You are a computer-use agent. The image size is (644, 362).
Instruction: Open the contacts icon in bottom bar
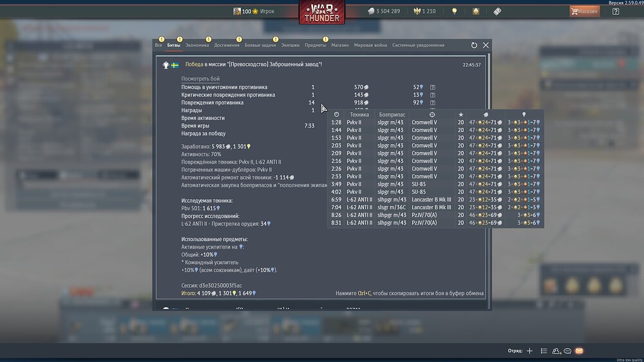(x=556, y=351)
